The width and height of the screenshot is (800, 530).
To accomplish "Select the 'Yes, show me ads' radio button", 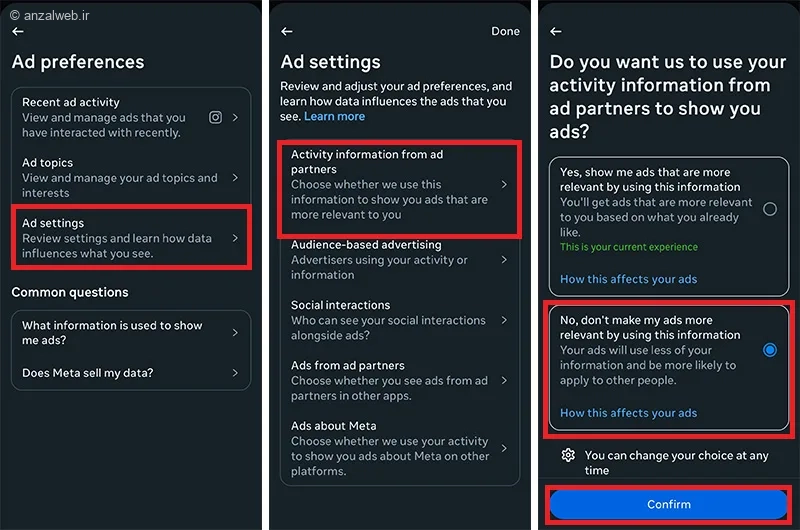I will click(769, 209).
